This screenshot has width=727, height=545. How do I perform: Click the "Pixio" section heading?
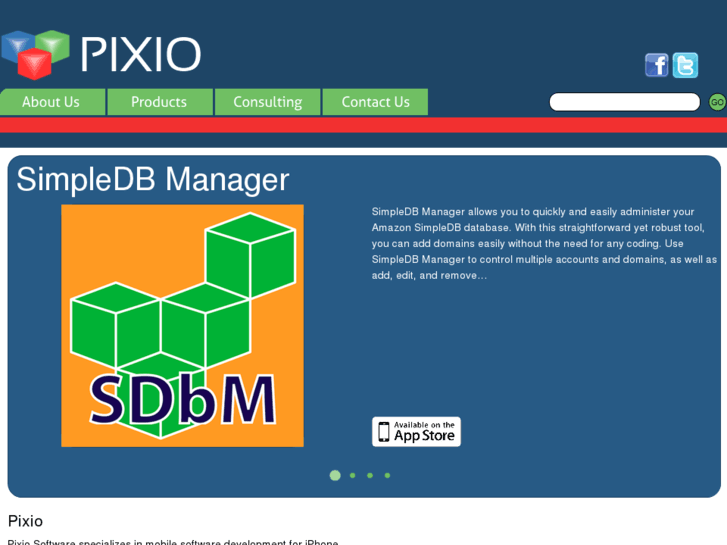[26, 521]
